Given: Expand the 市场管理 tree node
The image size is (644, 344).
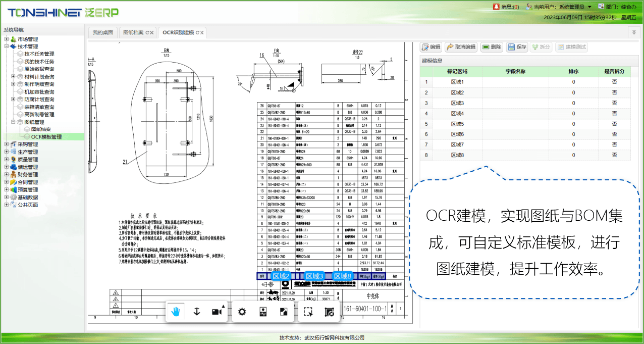Looking at the screenshot, I should (7, 39).
